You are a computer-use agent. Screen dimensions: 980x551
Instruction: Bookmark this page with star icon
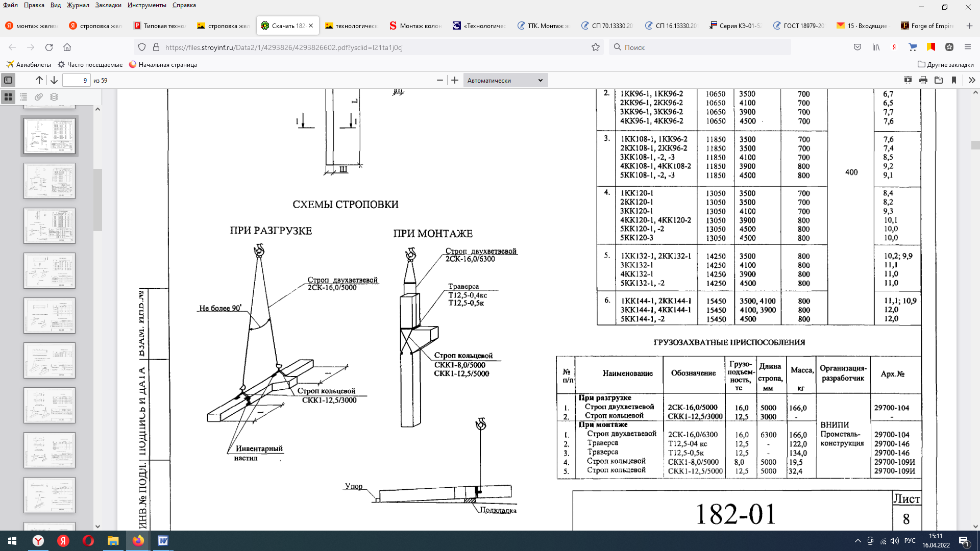point(595,47)
